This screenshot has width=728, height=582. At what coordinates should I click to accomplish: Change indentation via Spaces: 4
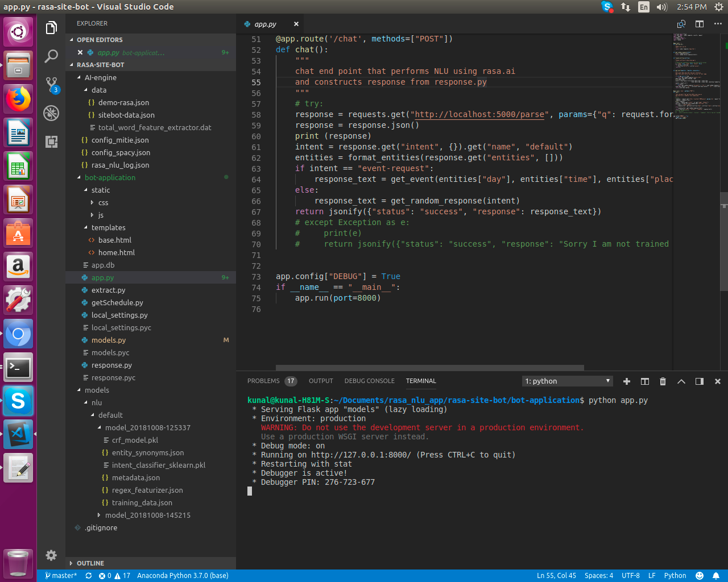point(599,576)
